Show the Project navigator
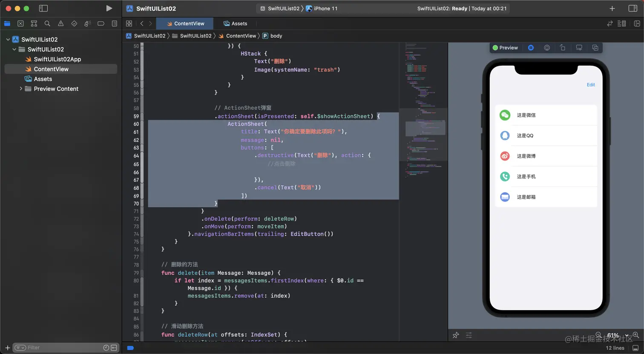This screenshot has height=354, width=644. pos(7,23)
